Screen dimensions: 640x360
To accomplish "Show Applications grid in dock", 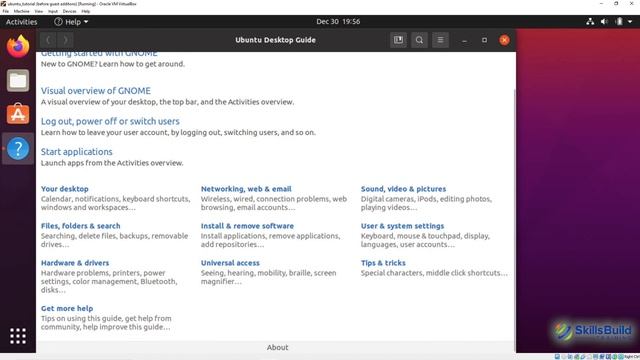I will (x=18, y=336).
